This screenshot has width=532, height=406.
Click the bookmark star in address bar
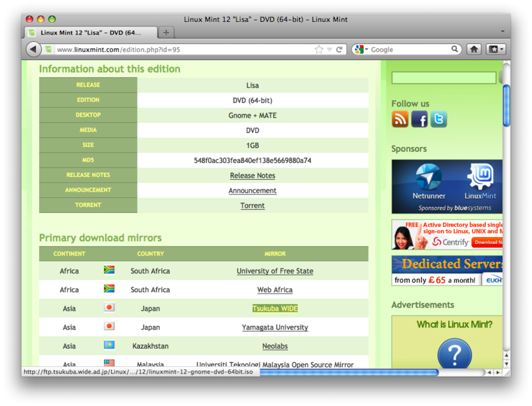click(319, 49)
